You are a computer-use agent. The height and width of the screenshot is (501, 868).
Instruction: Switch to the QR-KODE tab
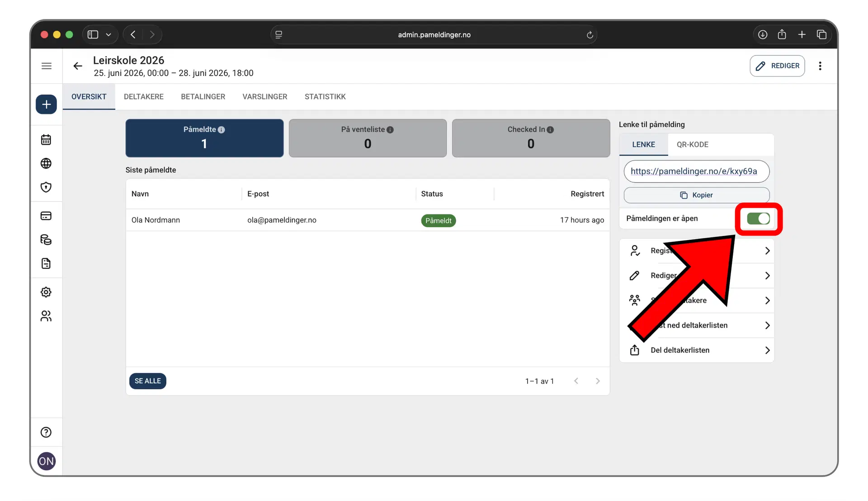point(692,145)
